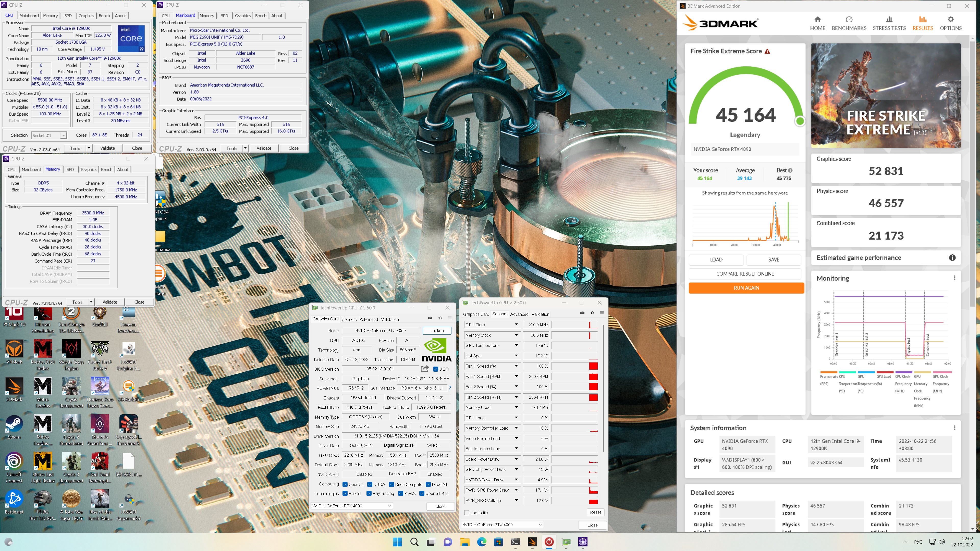Click the share BIOS icon next to BIOS Version

425,369
